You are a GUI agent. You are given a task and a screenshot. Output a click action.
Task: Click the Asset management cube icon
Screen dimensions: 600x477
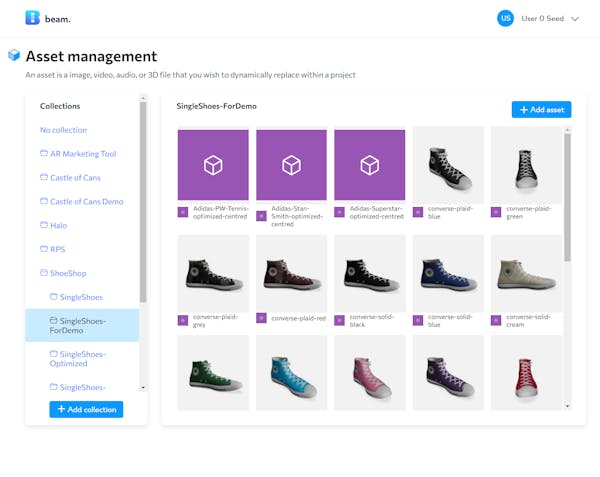(14, 55)
